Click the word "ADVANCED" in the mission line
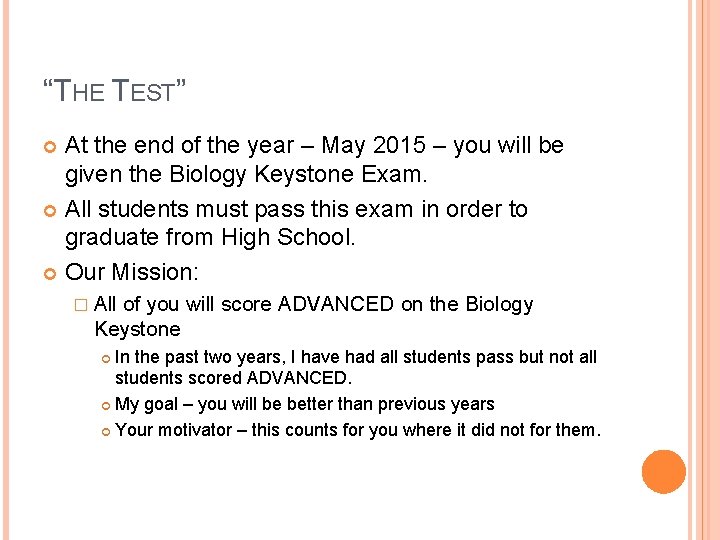 (x=336, y=304)
